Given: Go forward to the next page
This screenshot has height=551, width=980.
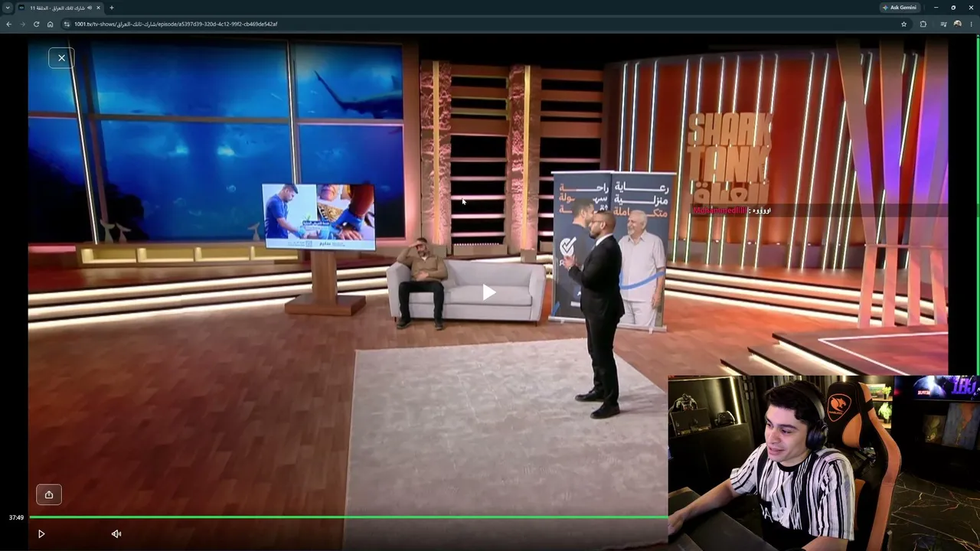Looking at the screenshot, I should [x=22, y=24].
